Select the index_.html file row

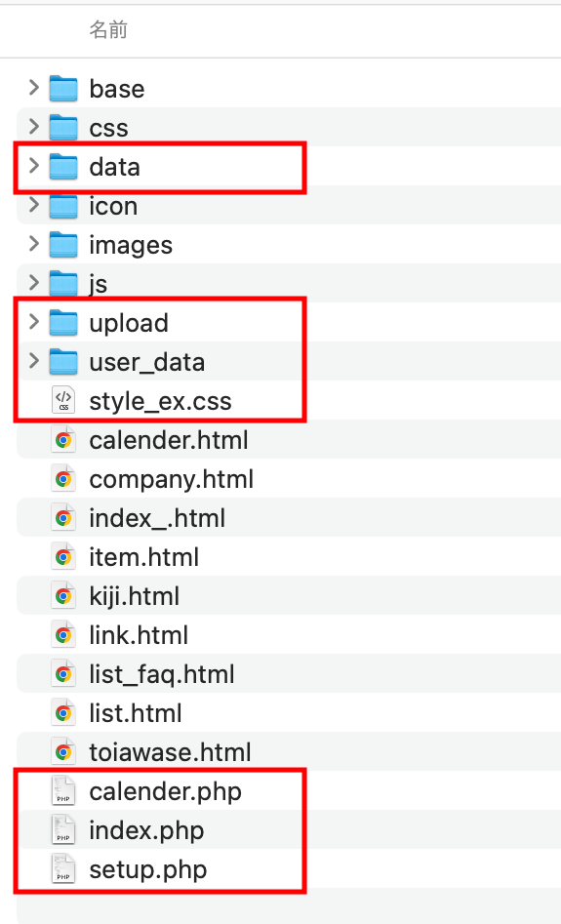[289, 518]
